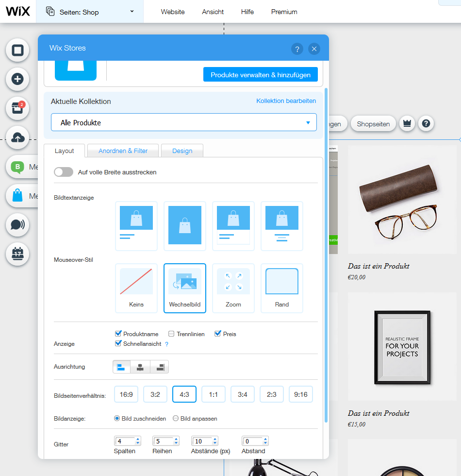Select 'Bild anpassen' radio button
The height and width of the screenshot is (476, 461).
click(176, 418)
